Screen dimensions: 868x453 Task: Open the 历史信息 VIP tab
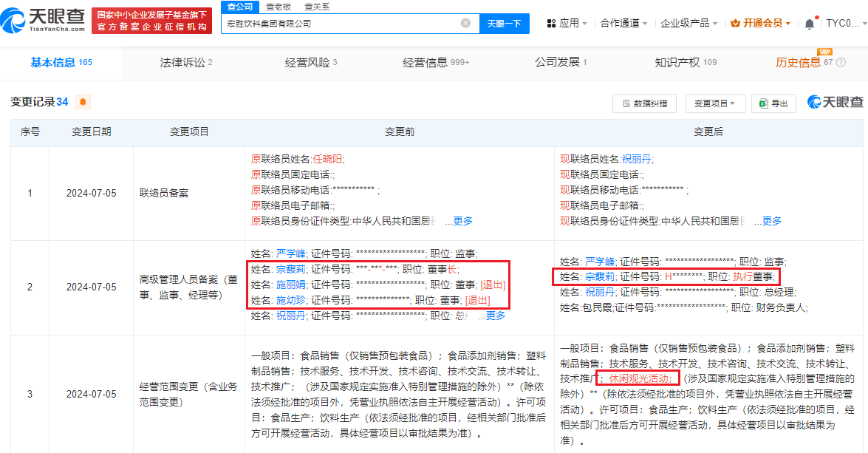[804, 62]
